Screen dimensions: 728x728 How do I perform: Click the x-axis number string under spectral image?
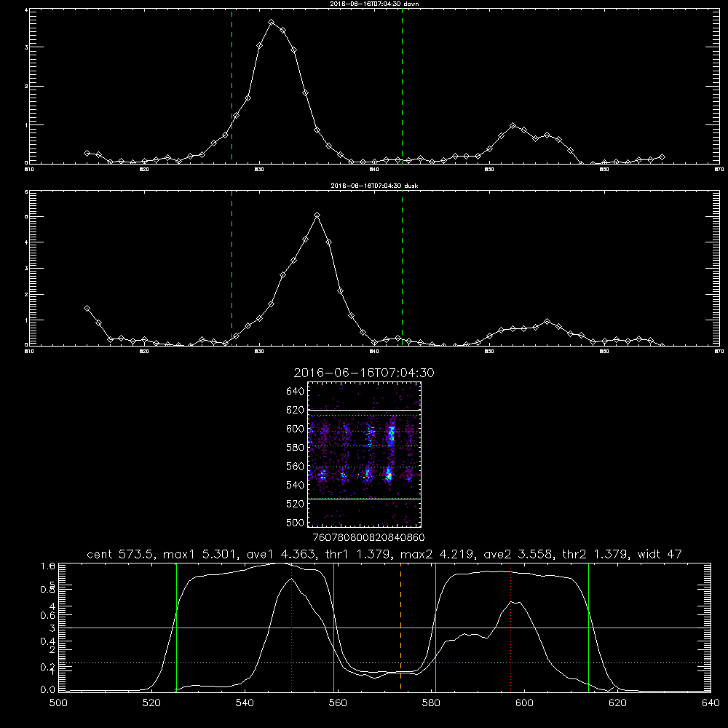(368, 537)
